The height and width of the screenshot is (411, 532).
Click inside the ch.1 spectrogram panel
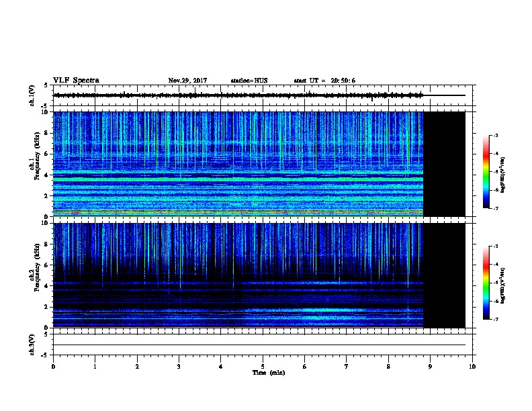[238, 164]
